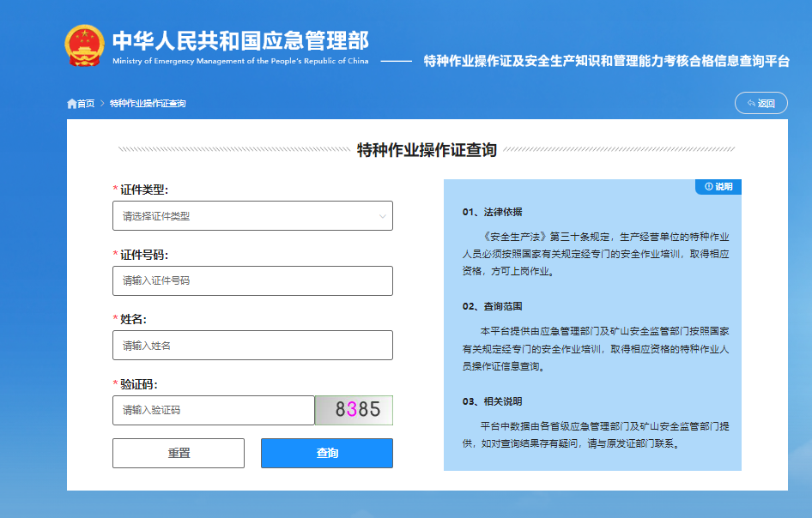Click the home icon in the breadcrumb
The height and width of the screenshot is (518, 812).
pos(71,103)
